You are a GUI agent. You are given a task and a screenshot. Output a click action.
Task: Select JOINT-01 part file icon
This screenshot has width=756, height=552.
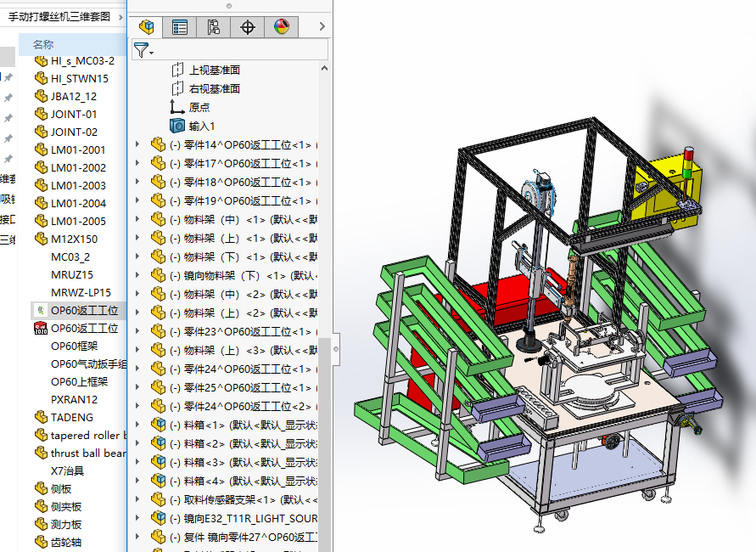tap(41, 114)
